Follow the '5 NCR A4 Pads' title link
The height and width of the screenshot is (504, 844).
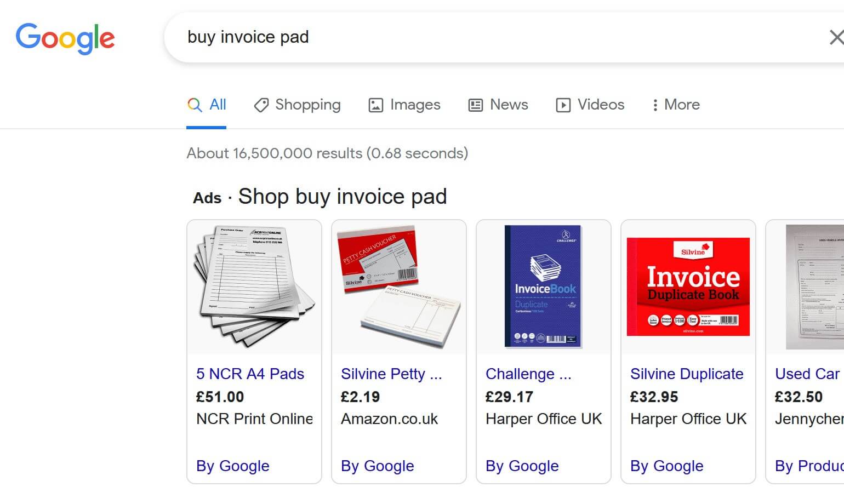250,374
